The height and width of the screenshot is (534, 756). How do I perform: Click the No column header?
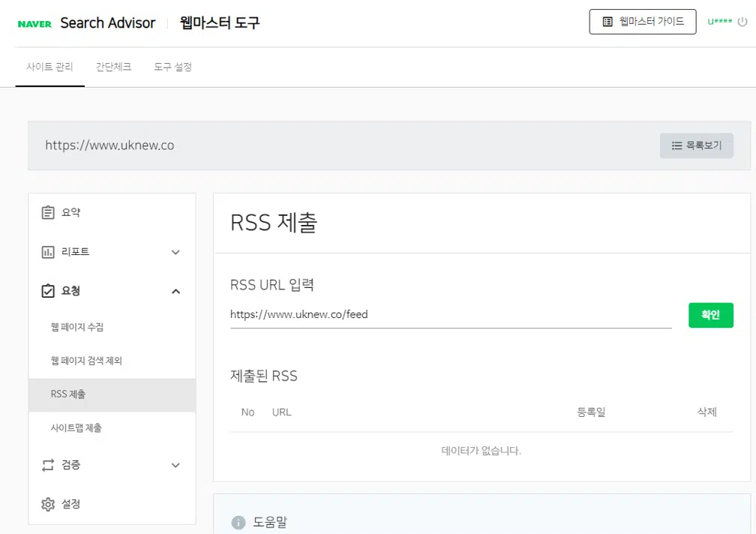click(247, 412)
